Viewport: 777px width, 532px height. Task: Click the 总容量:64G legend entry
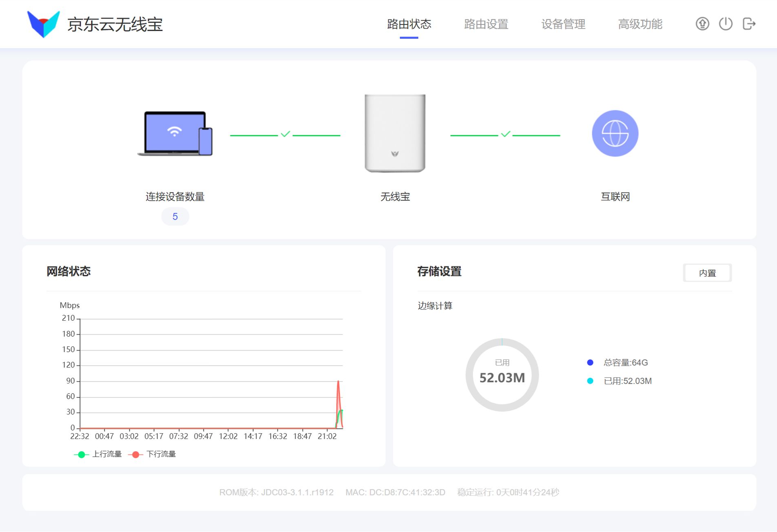pyautogui.click(x=618, y=362)
